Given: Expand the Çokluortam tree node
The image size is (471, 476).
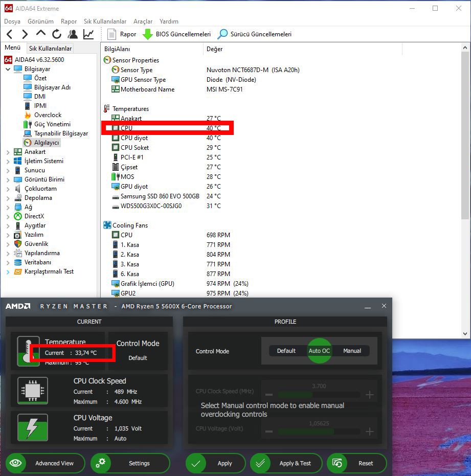Looking at the screenshot, I should (x=8, y=189).
